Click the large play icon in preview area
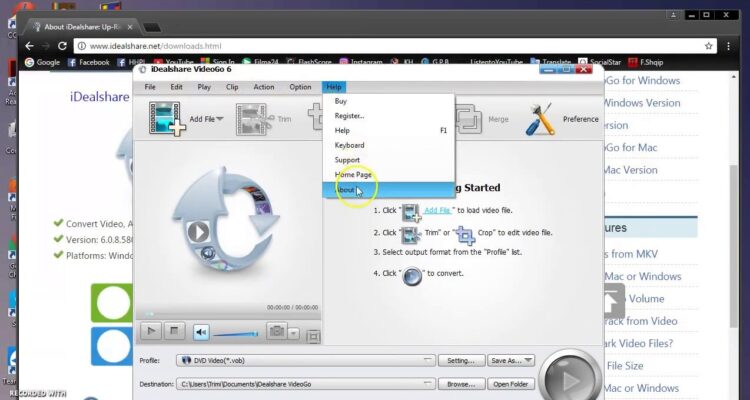The height and width of the screenshot is (400, 750). click(199, 232)
